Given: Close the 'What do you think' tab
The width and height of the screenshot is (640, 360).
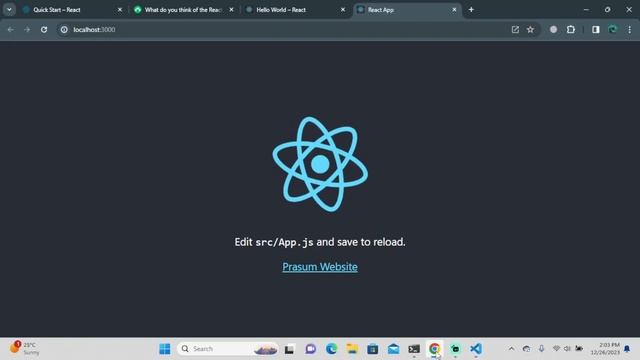Looking at the screenshot, I should (231, 10).
